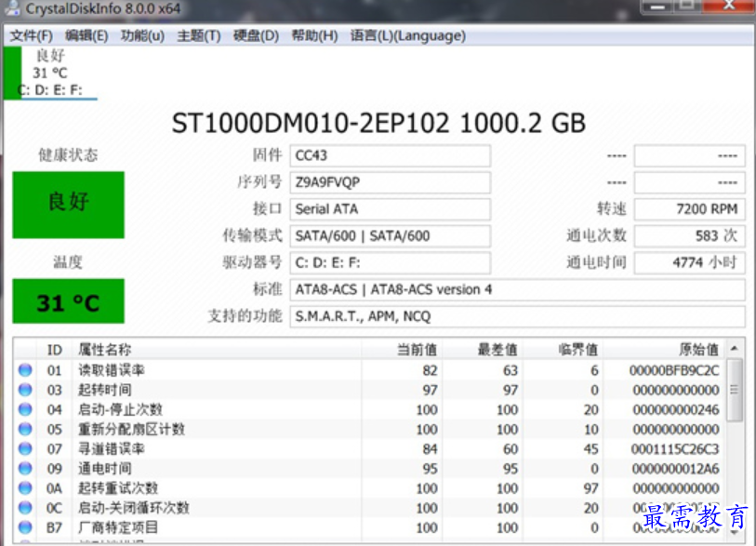This screenshot has width=756, height=546.
Task: Click raw value 0001115C26C3
Action: click(x=675, y=449)
